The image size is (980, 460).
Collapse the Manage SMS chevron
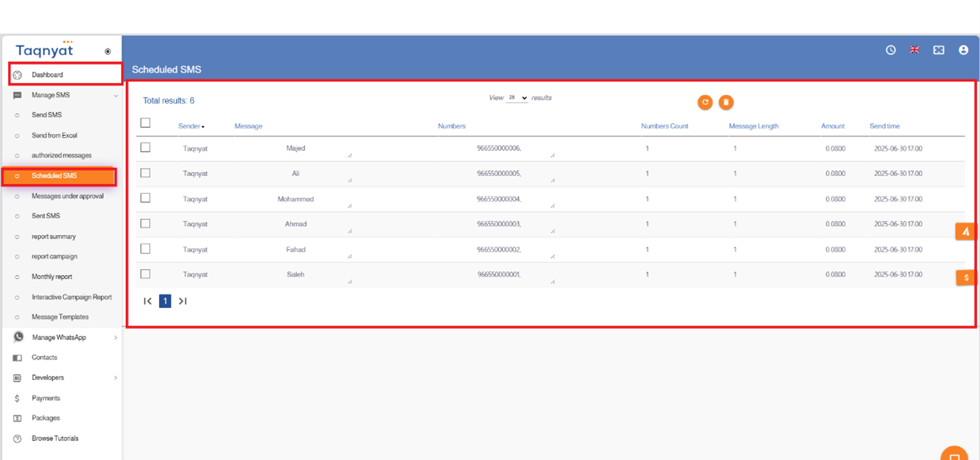click(x=116, y=95)
